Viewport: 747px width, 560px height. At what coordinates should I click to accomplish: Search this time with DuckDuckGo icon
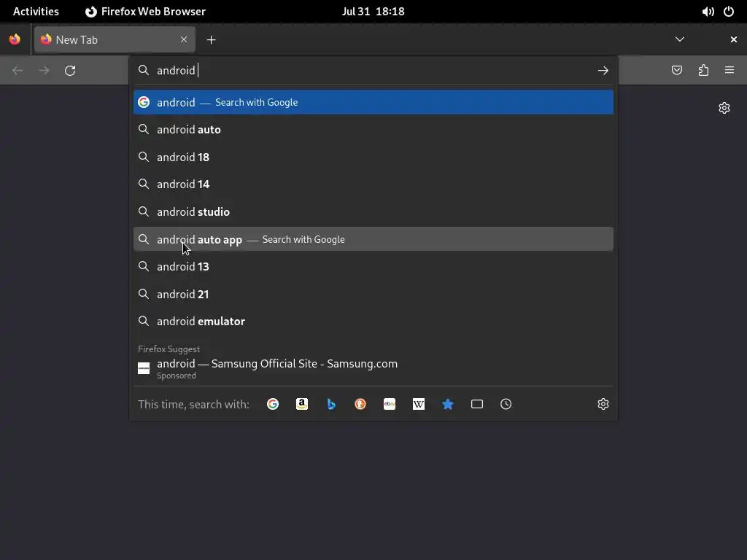click(360, 404)
